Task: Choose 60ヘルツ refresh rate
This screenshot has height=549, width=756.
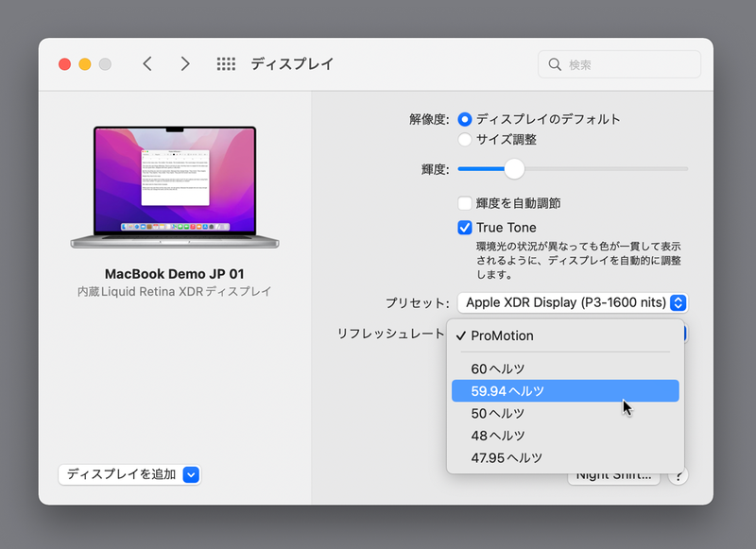Action: click(x=565, y=369)
